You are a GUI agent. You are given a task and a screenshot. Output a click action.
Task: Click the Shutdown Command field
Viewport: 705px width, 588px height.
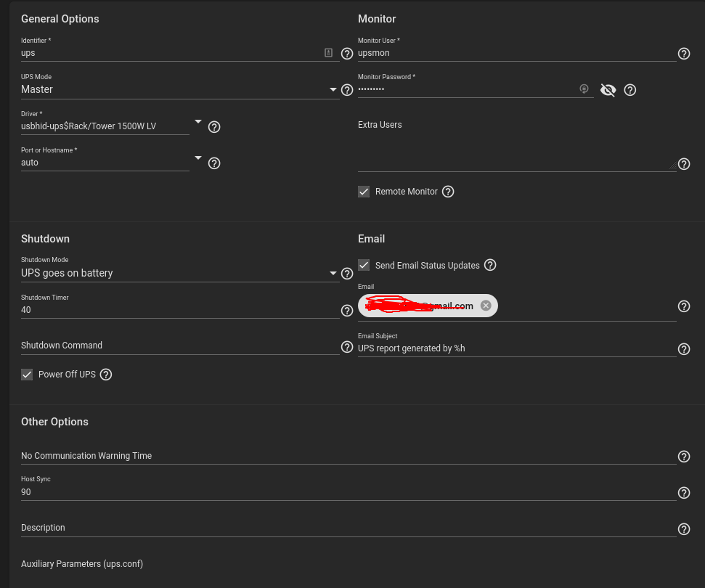pyautogui.click(x=180, y=346)
